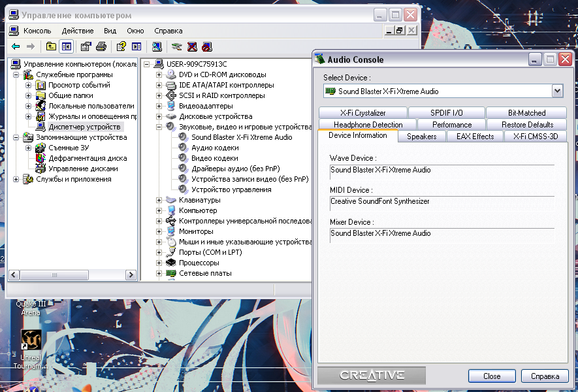This screenshot has width=578, height=392.
Task: Click the Справка button in Audio Console
Action: coord(545,376)
